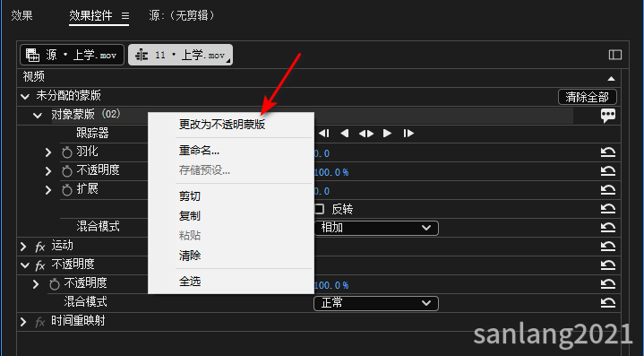The image size is (644, 356).
Task: Toggle stopwatch for fx 不透明度 value
Action: (x=55, y=284)
